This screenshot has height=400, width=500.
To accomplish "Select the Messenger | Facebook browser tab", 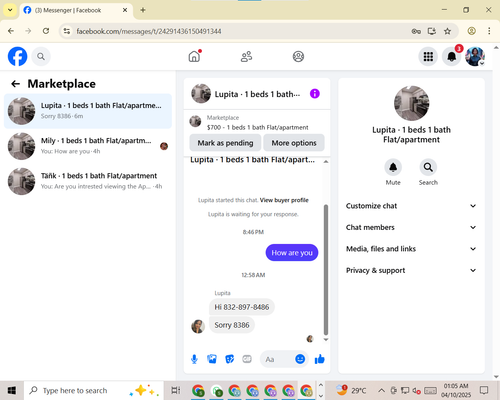I will [x=75, y=10].
